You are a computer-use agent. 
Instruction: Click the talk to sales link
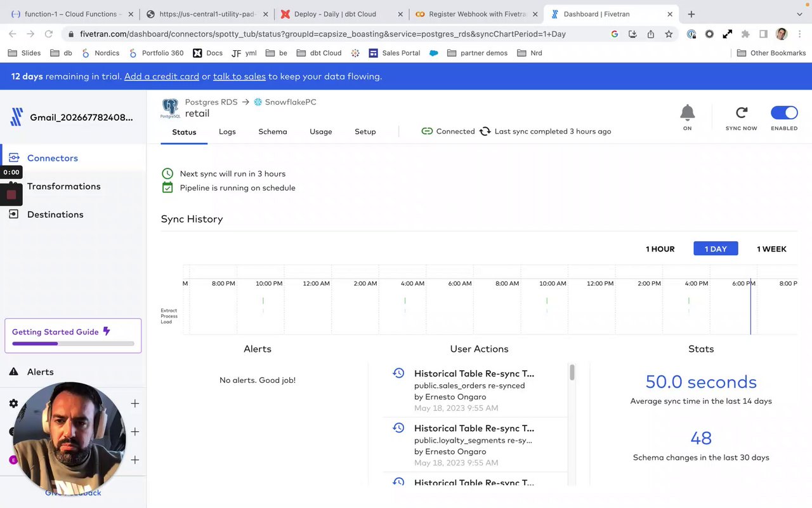(x=239, y=76)
